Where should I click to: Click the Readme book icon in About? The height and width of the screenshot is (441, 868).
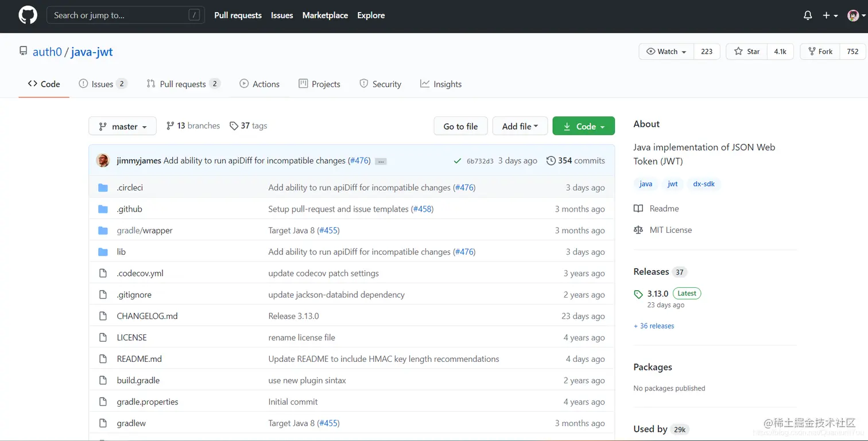pos(638,209)
